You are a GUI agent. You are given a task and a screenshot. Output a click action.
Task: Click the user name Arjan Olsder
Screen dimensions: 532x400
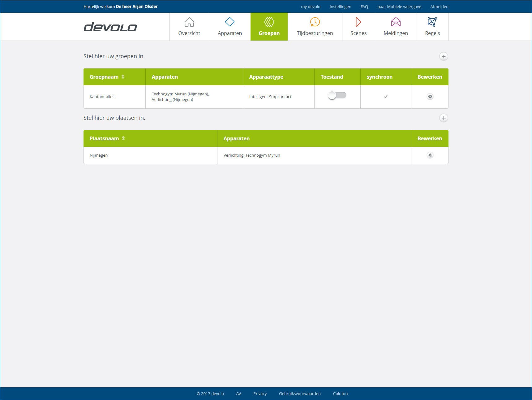145,7
